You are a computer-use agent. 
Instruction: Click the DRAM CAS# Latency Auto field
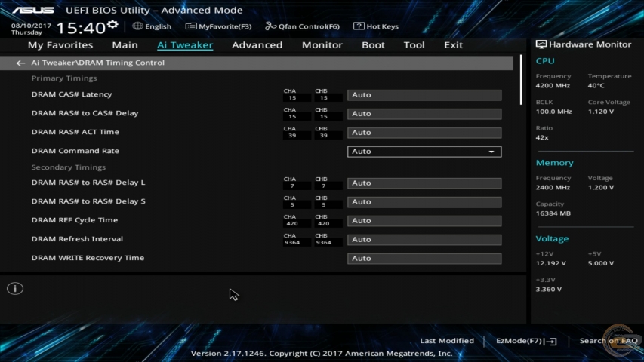click(424, 95)
